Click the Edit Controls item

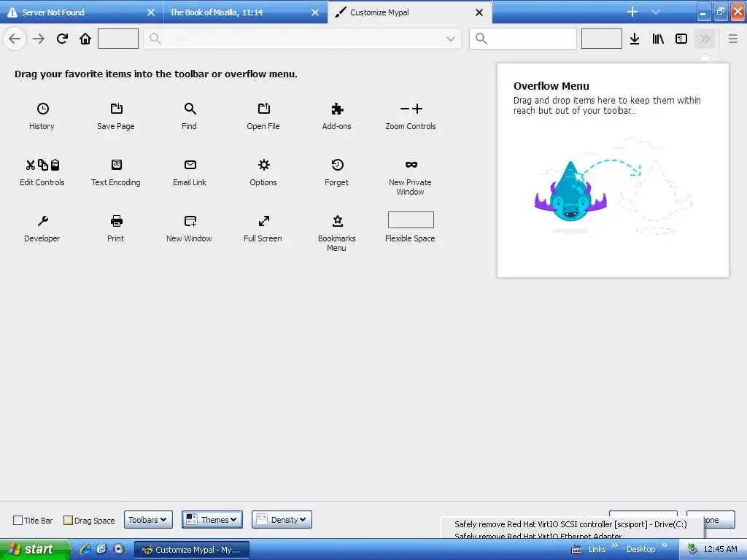point(42,172)
